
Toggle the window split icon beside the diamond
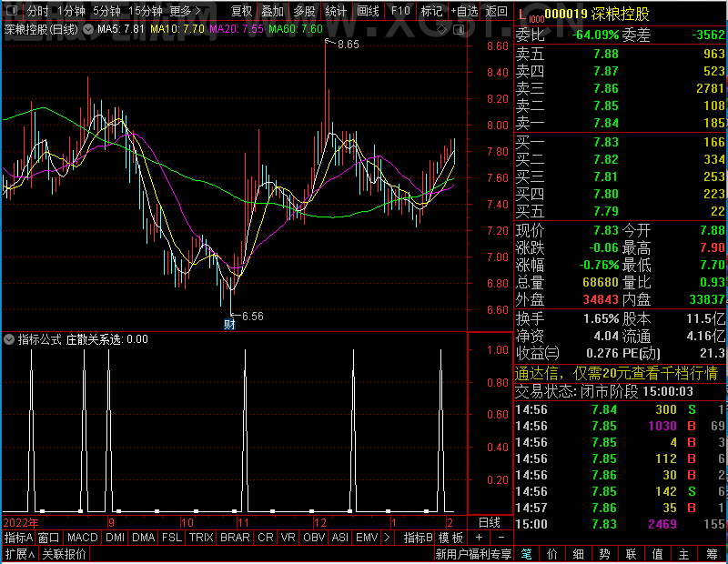[x=459, y=30]
